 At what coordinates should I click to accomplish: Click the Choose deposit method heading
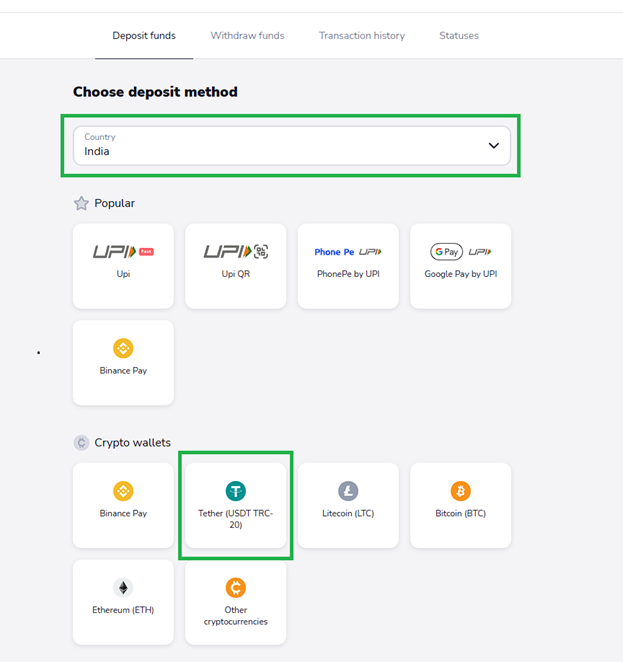tap(155, 92)
